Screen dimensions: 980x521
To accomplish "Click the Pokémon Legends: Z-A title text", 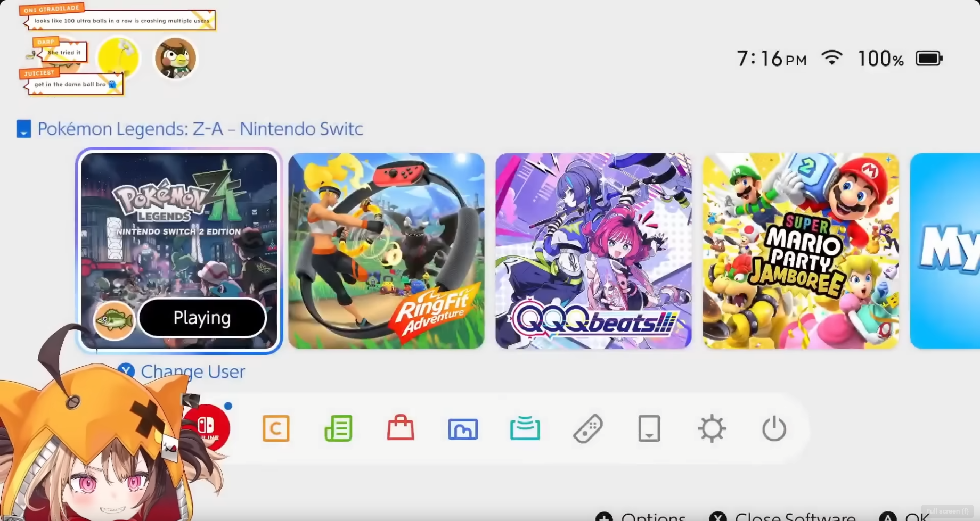I will [200, 129].
